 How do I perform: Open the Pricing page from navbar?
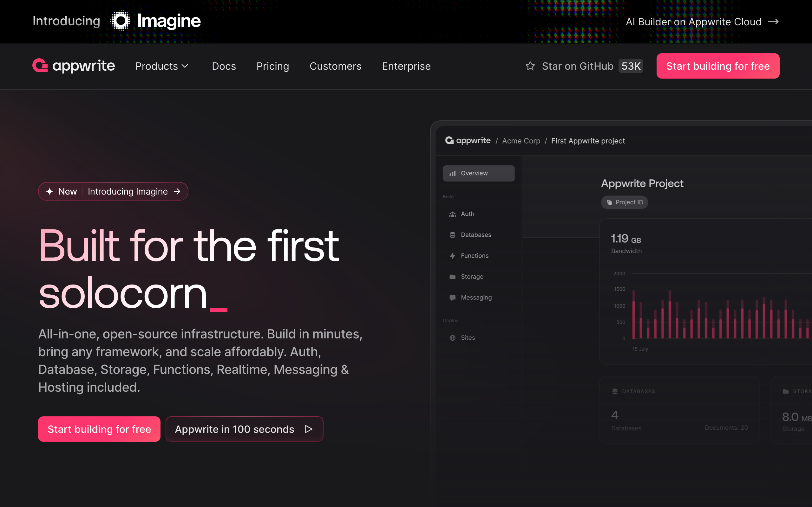(272, 66)
